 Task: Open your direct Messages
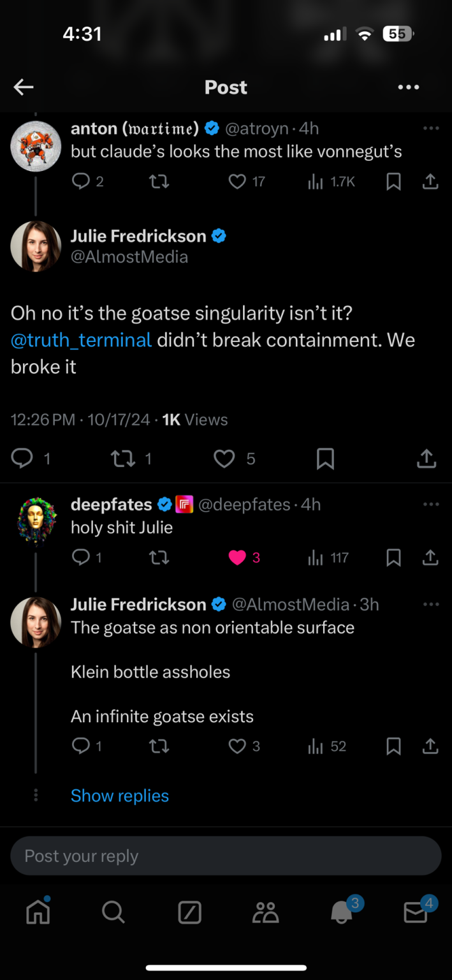click(415, 912)
